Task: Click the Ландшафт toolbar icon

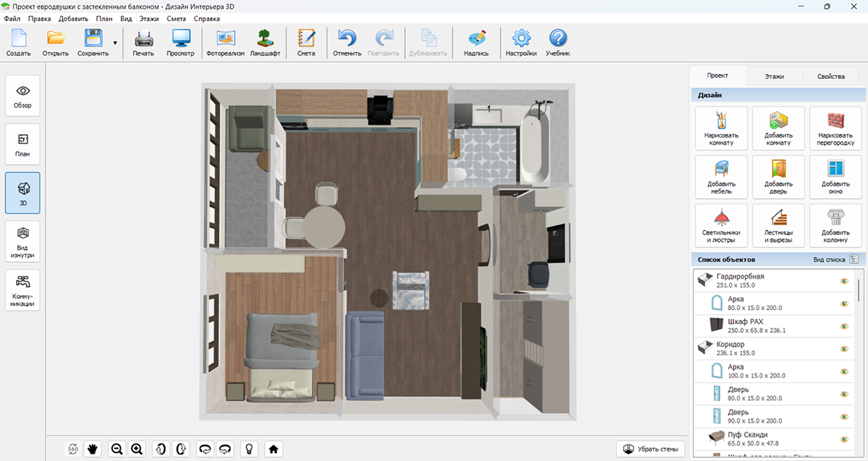Action: point(265,43)
